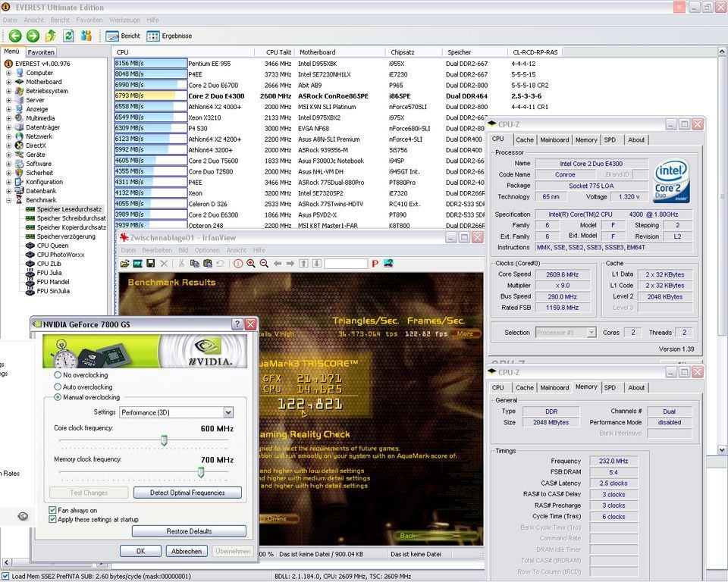Image resolution: width=728 pixels, height=582 pixels.
Task: Click the copy icon in IrfanView toolbar
Action: (195, 264)
